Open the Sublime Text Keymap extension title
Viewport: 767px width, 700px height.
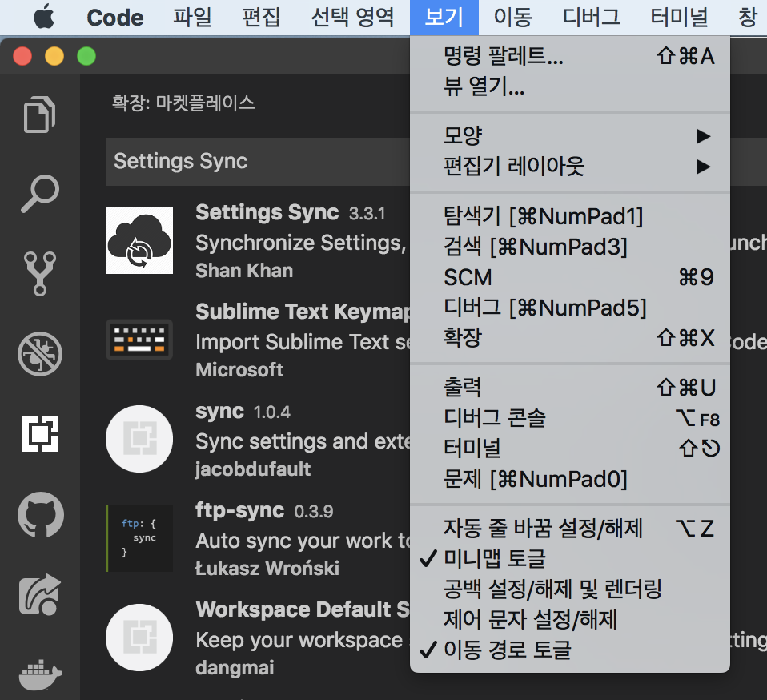point(303,312)
